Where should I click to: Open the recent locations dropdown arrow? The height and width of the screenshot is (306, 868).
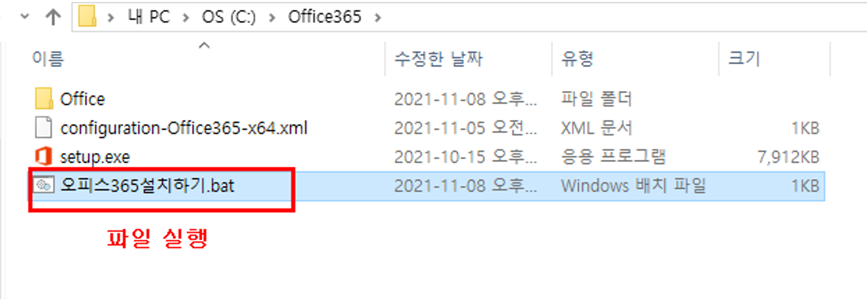24,17
